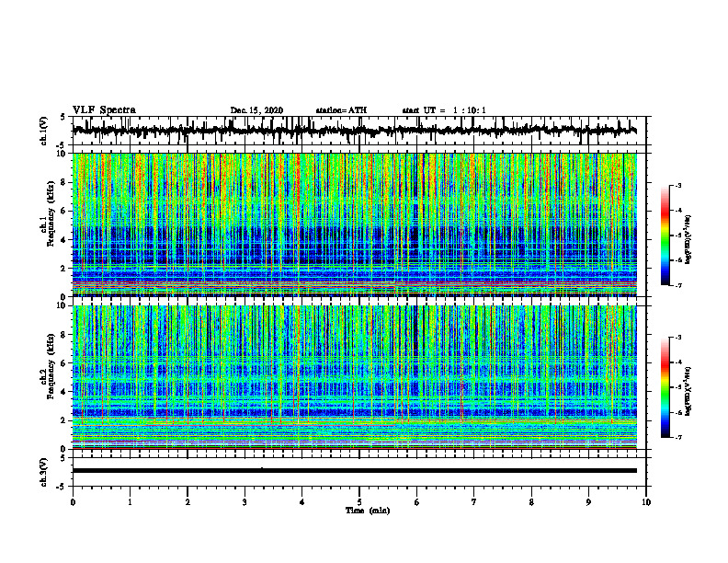Viewport: 728px width, 563px height.
Task: Click the ch.1 'Frequency (kHz)' axis label
Action: [51, 213]
